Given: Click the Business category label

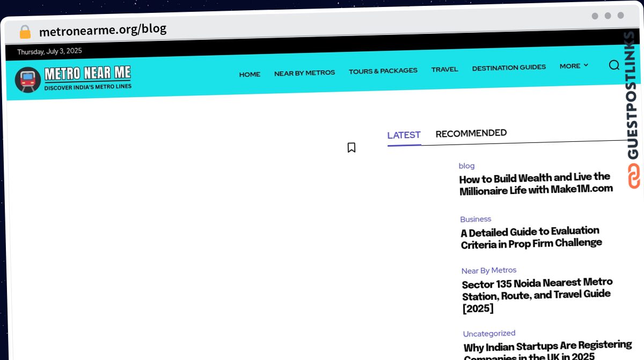Looking at the screenshot, I should (475, 219).
